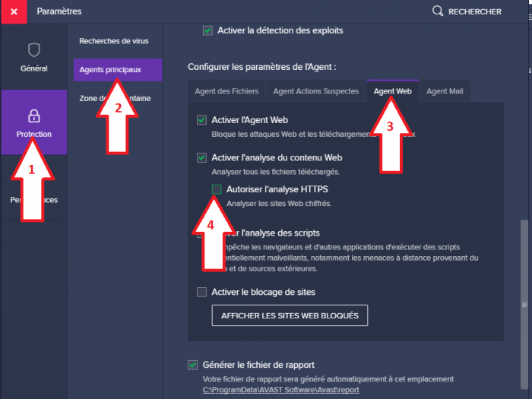Switch to the Agent Mail tab
This screenshot has width=532, height=399.
pos(445,91)
